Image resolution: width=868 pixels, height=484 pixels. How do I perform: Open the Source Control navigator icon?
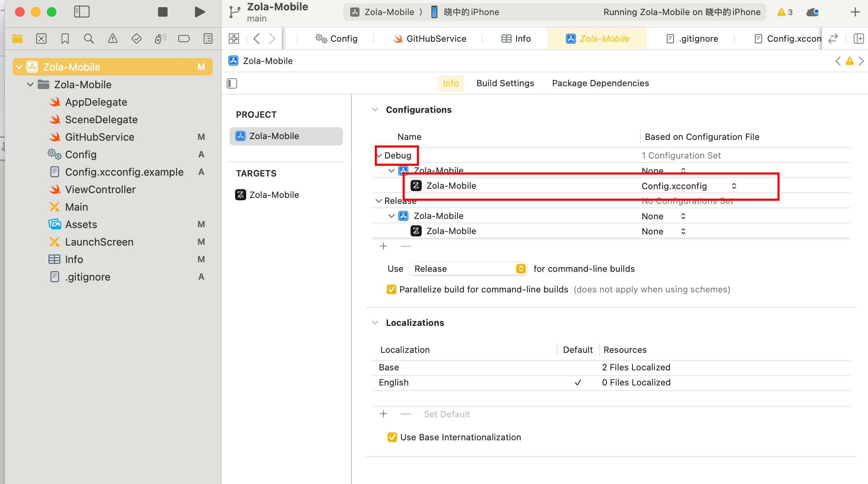(41, 39)
